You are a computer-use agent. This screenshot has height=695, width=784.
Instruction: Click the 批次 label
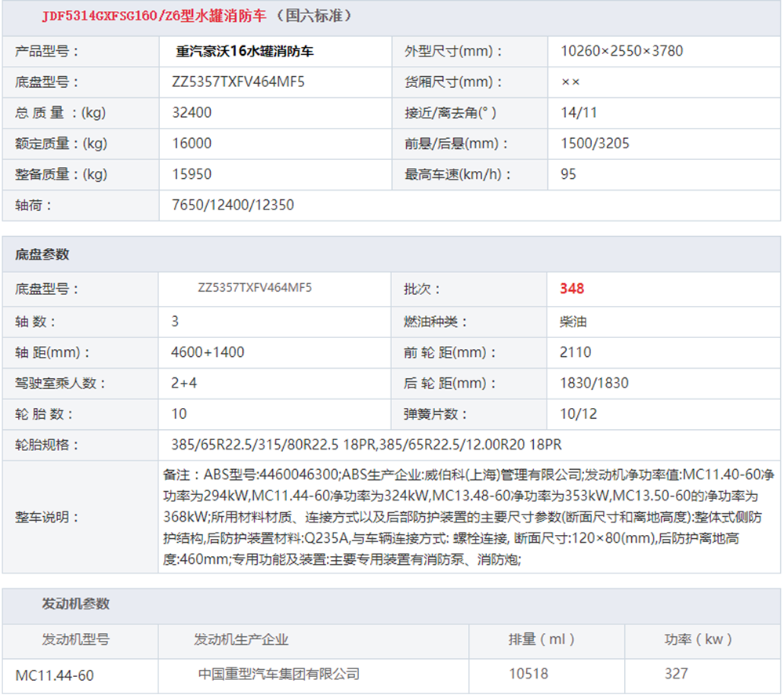(422, 289)
